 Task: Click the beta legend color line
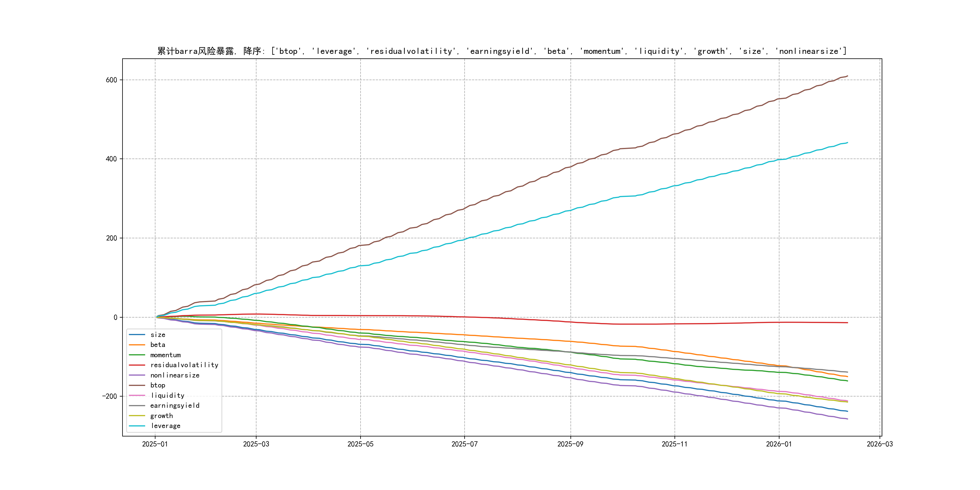click(137, 345)
